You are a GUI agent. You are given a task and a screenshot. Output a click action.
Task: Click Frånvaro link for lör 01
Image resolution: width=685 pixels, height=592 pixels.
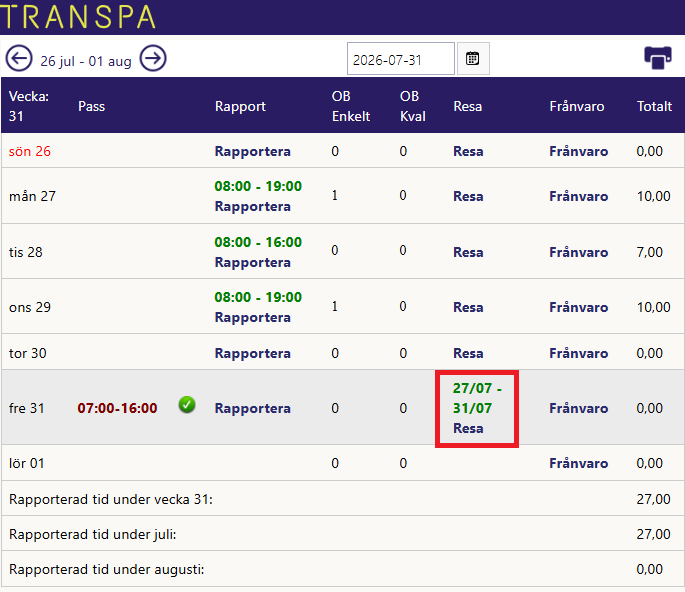[x=578, y=463]
